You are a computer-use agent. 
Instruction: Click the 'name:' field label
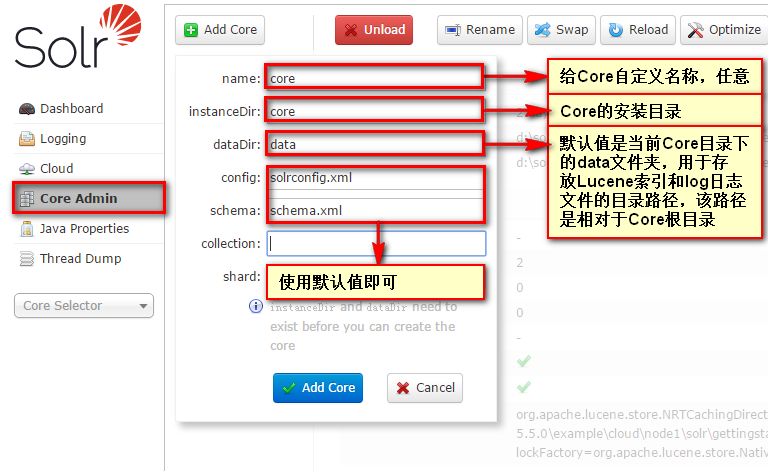(241, 79)
